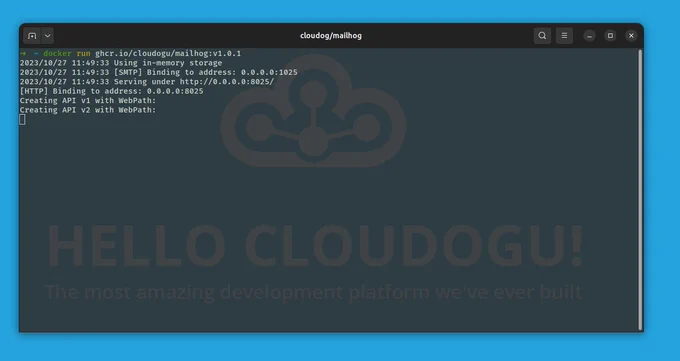Open a new terminal tab
The image size is (680, 361).
click(32, 36)
